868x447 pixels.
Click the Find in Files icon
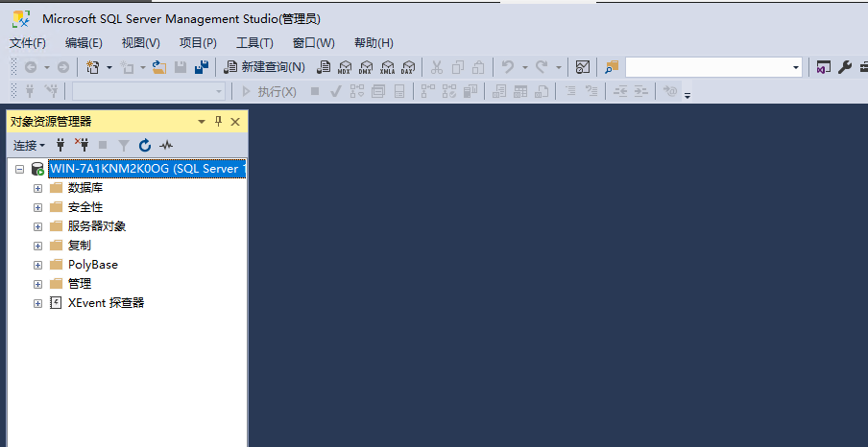(x=612, y=67)
